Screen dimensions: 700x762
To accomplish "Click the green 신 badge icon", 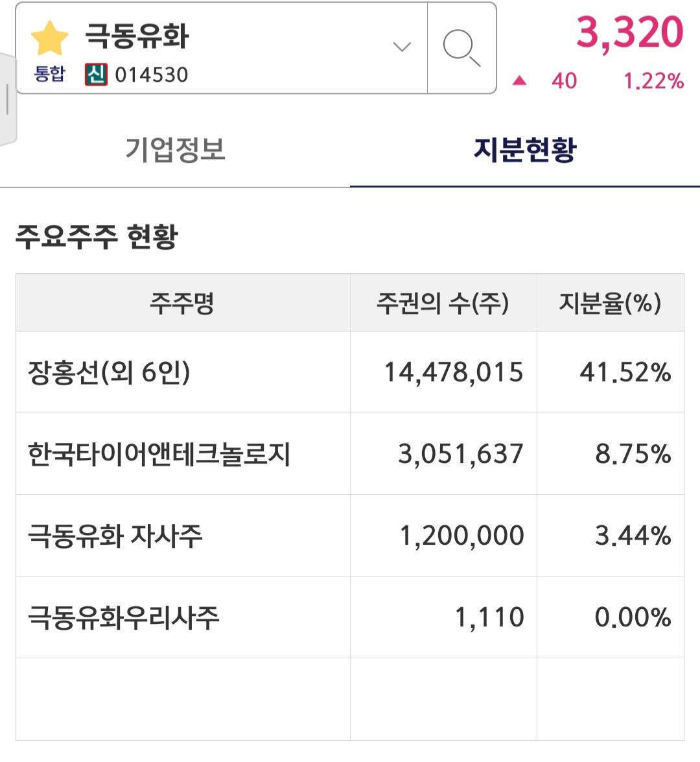I will [x=96, y=75].
